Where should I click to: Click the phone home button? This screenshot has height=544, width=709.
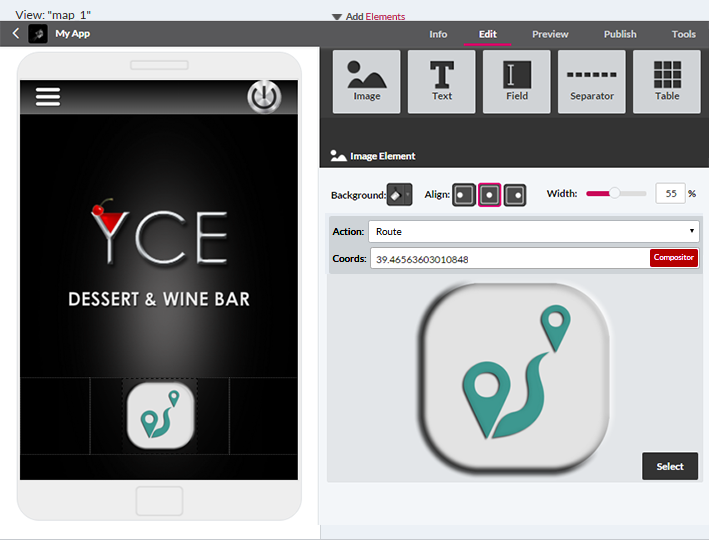[159, 501]
